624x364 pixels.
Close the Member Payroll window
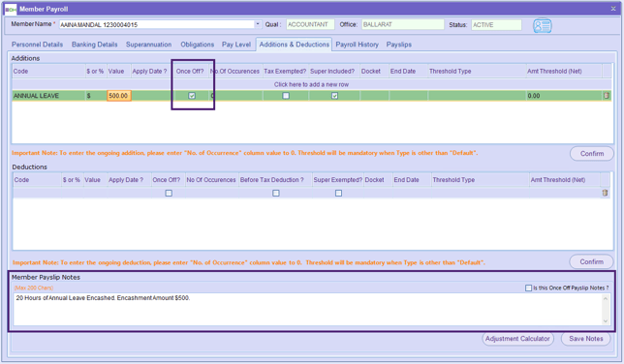pos(613,9)
